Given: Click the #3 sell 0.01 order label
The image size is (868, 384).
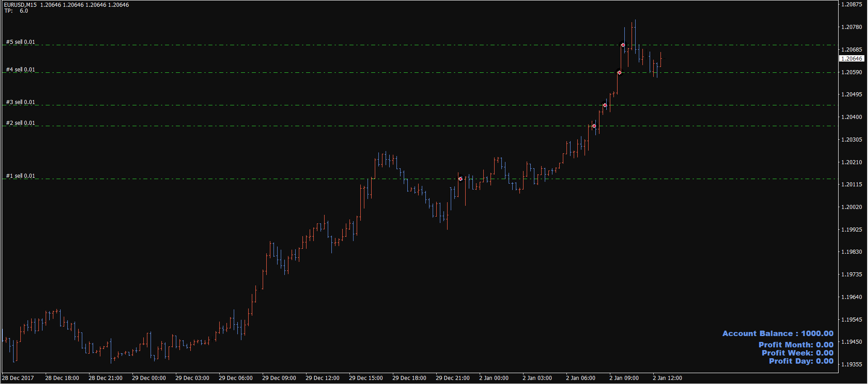Looking at the screenshot, I should click(20, 102).
